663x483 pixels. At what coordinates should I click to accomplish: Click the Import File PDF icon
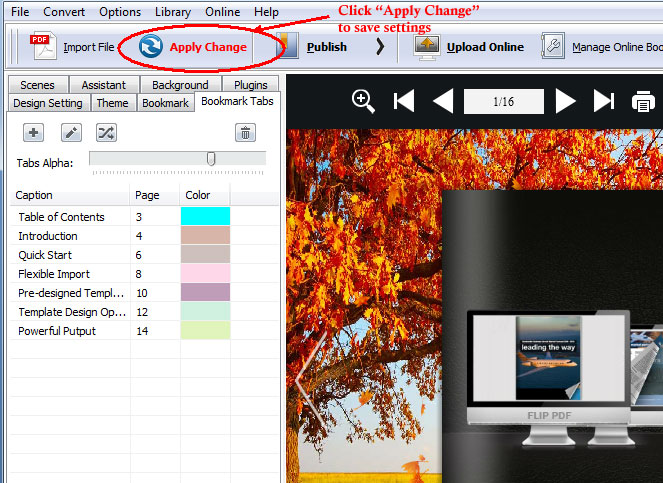coord(43,46)
